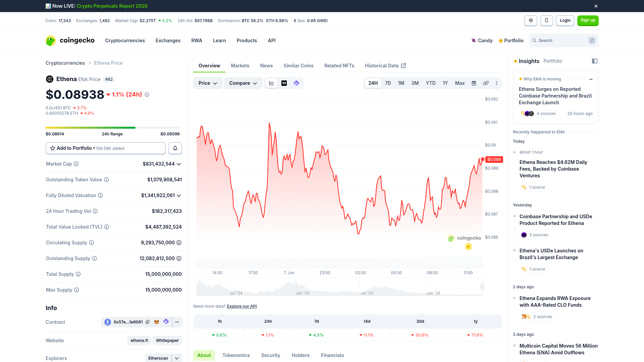Open settings gear in the top bar
The height and width of the screenshot is (362, 644).
[531, 20]
